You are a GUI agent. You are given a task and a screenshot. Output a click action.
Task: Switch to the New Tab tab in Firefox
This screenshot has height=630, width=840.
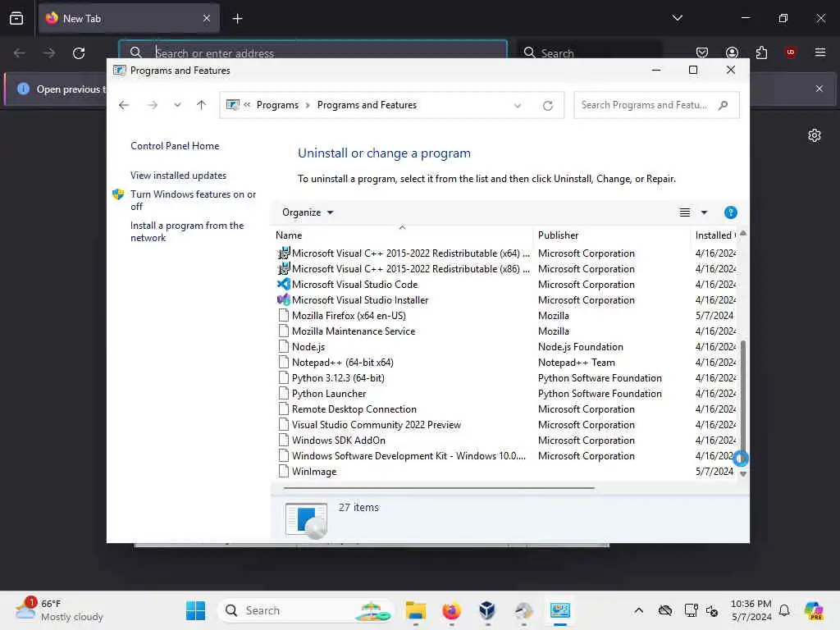pos(129,18)
